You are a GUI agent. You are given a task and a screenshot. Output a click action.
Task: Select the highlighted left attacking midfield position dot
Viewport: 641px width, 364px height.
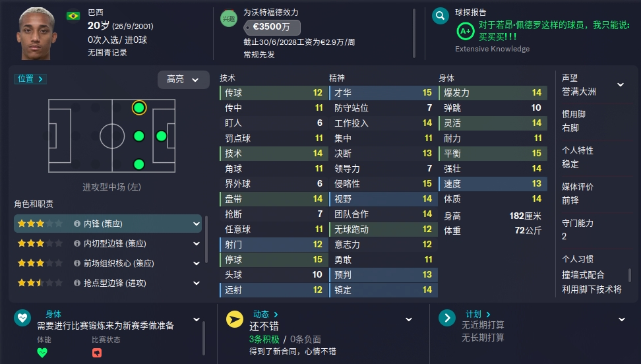point(139,108)
